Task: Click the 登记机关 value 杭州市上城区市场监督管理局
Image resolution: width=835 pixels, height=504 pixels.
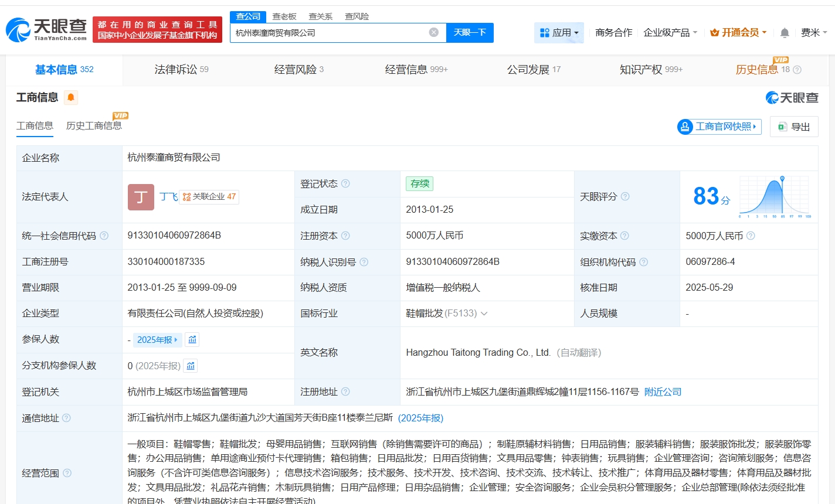Action: tap(188, 391)
